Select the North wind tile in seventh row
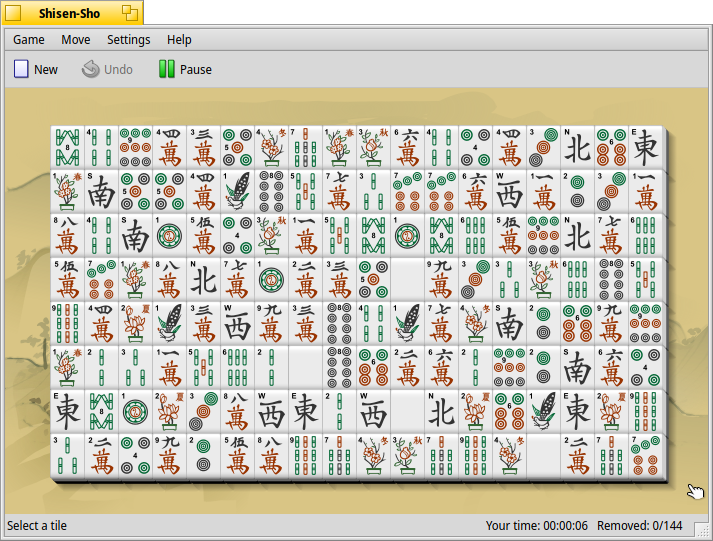Image resolution: width=713 pixels, height=541 pixels. (442, 412)
